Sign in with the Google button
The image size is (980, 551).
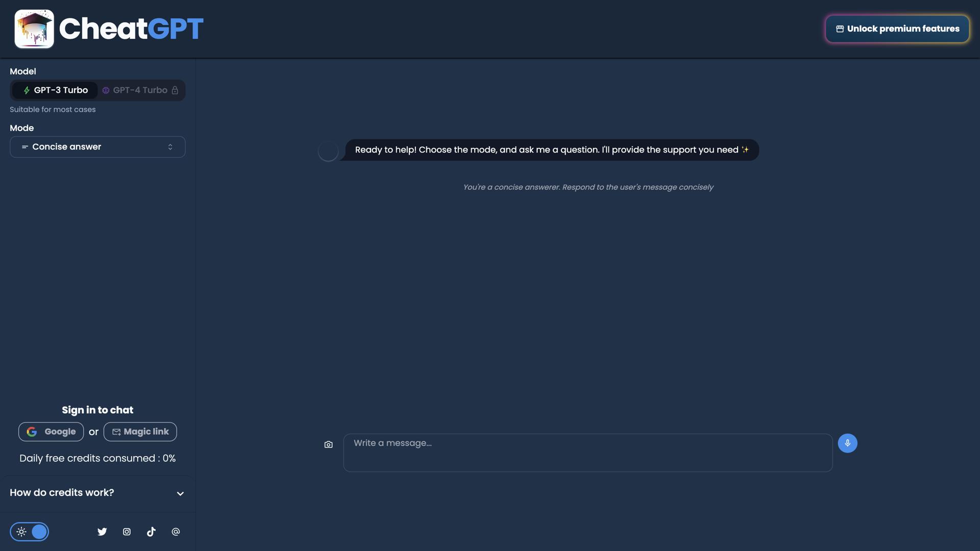point(51,432)
